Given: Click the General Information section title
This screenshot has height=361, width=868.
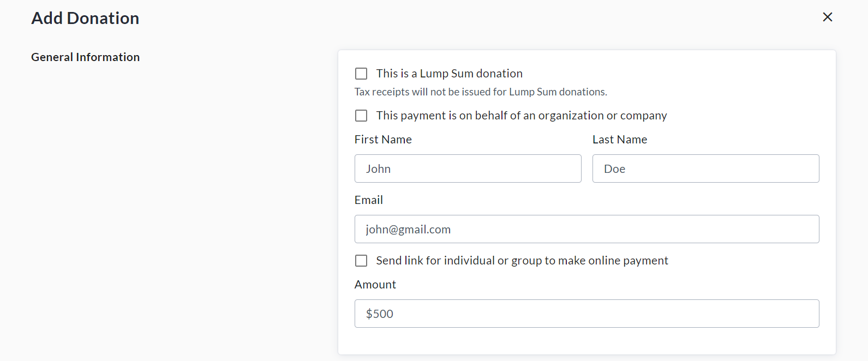Looking at the screenshot, I should (x=86, y=57).
